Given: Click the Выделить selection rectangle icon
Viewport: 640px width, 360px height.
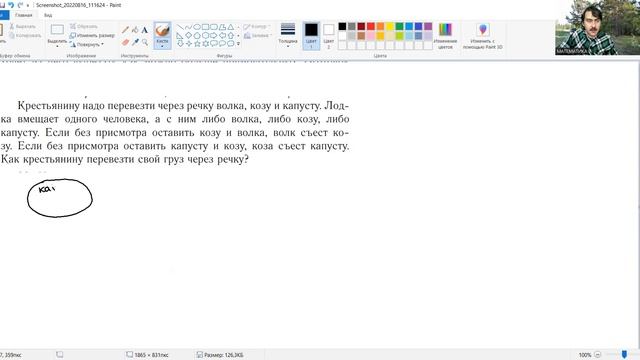Looking at the screenshot, I should tap(57, 29).
